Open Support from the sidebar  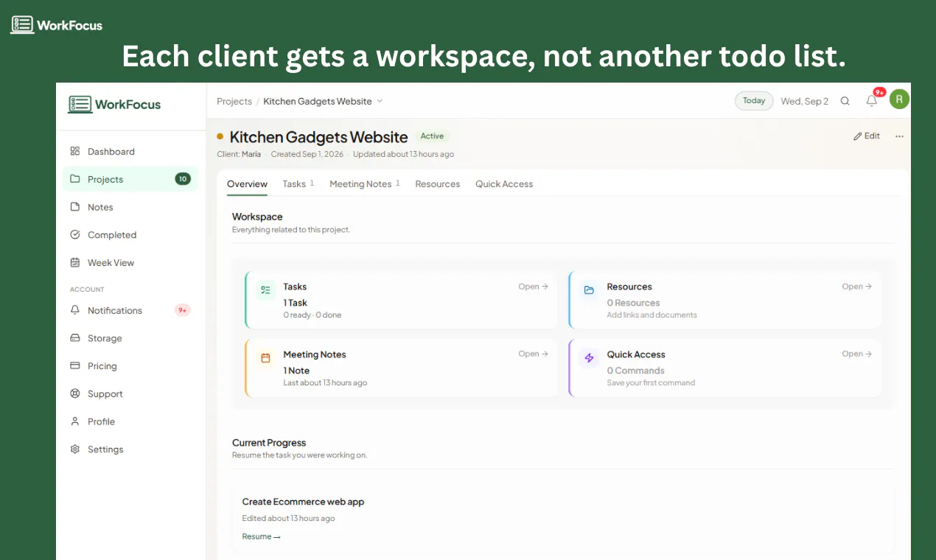130,393
